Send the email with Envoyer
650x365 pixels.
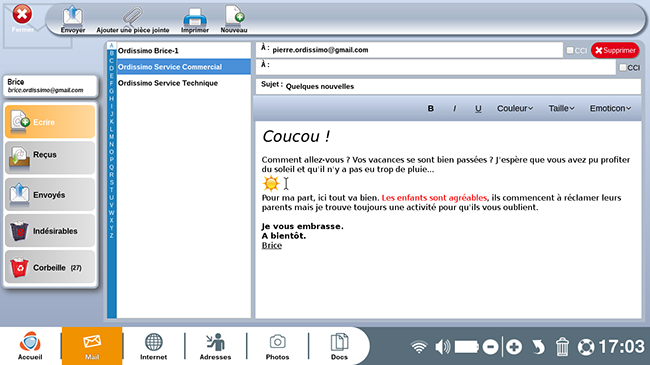click(x=73, y=19)
